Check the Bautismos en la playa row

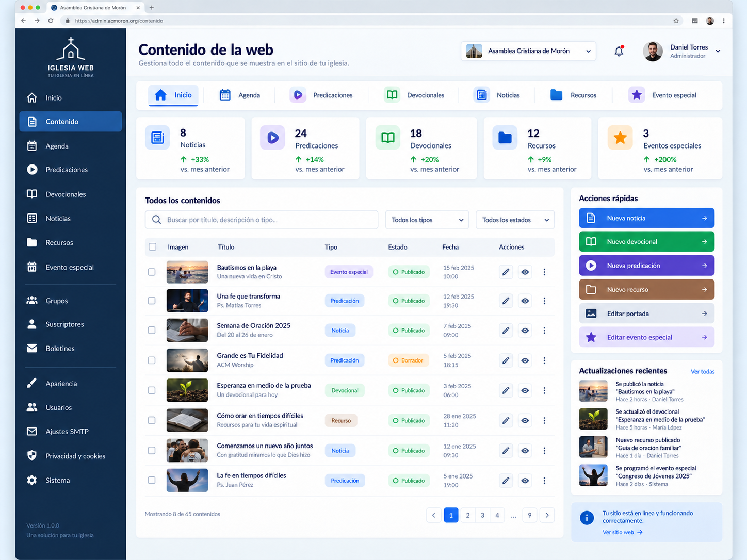pos(152,272)
